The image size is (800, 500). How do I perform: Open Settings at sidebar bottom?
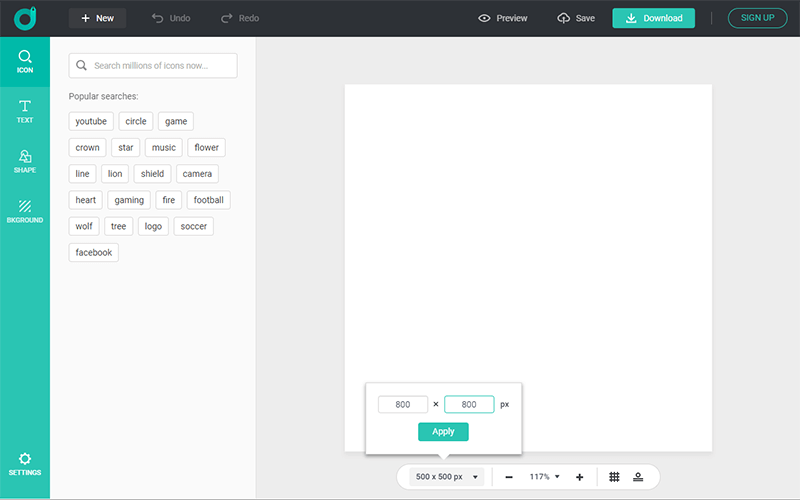pyautogui.click(x=25, y=463)
